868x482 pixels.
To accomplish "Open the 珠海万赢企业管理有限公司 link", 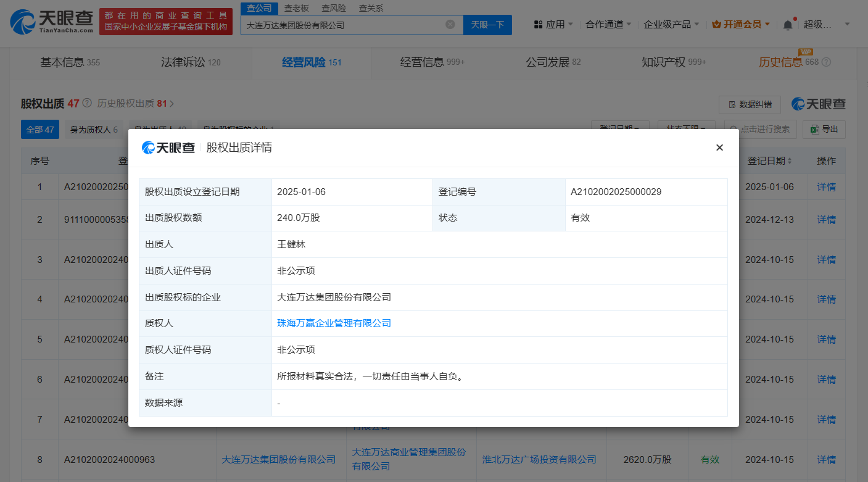I will [334, 323].
